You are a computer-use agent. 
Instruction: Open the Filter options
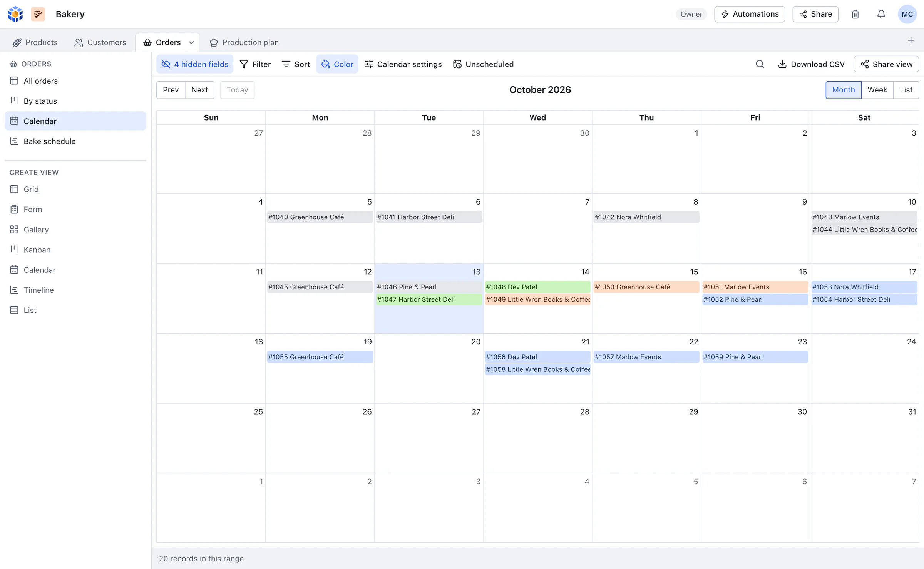(x=255, y=64)
